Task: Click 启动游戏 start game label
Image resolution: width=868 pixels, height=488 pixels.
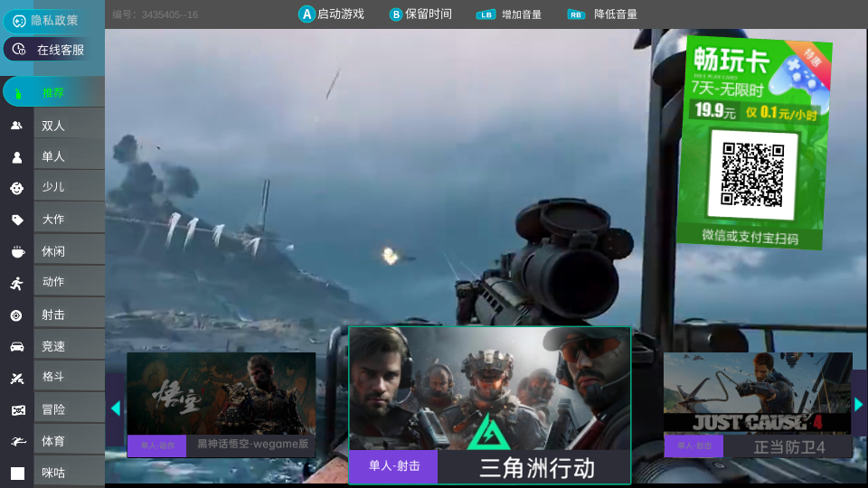Action: (341, 14)
